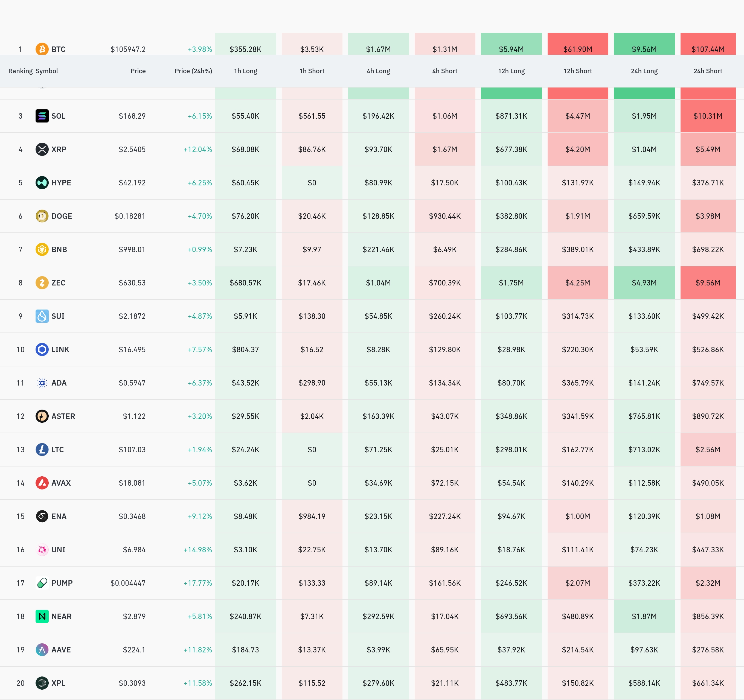Open the PUMP symbol link

pos(62,583)
